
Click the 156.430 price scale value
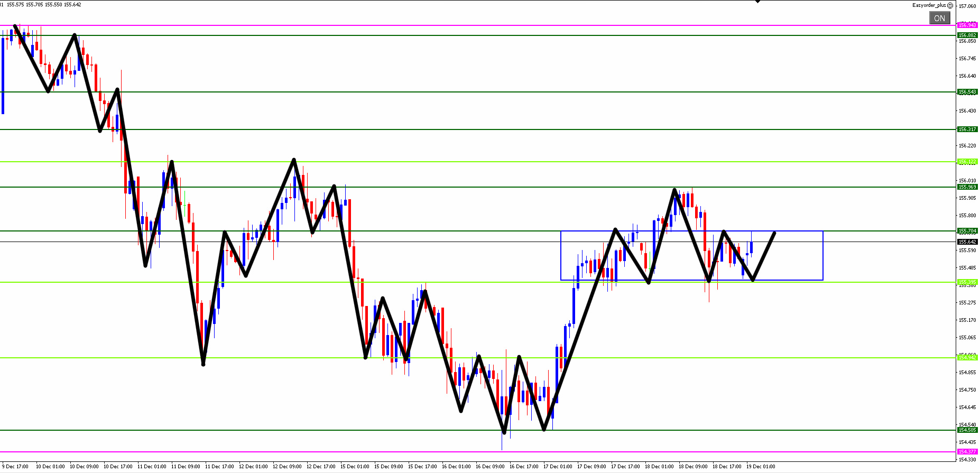point(967,111)
